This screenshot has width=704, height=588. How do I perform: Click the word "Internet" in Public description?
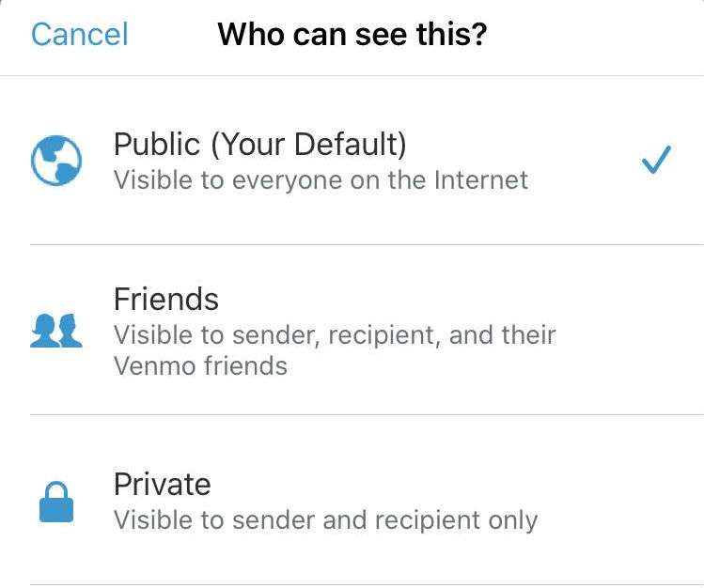pyautogui.click(x=481, y=179)
